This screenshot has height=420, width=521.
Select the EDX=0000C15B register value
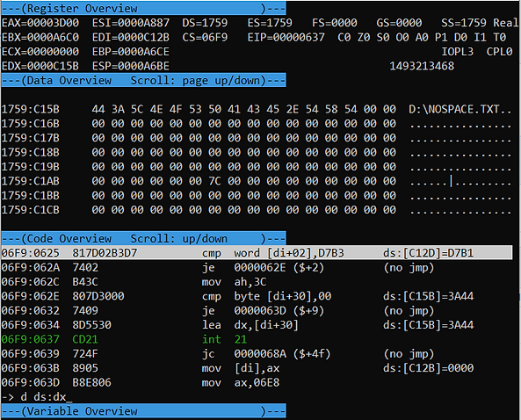tap(40, 66)
